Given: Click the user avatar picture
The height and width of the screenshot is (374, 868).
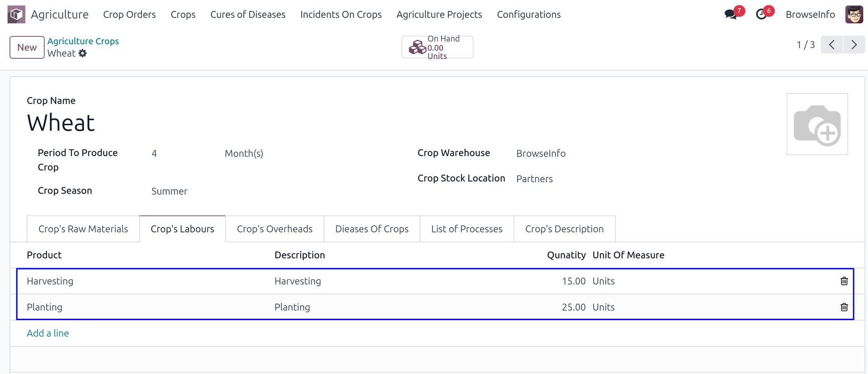Looking at the screenshot, I should click(854, 14).
